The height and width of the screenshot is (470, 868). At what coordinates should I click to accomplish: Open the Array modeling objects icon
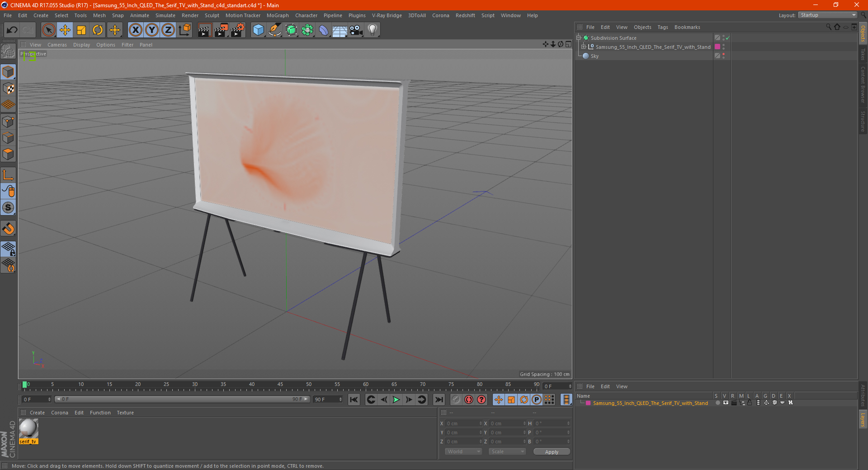307,30
